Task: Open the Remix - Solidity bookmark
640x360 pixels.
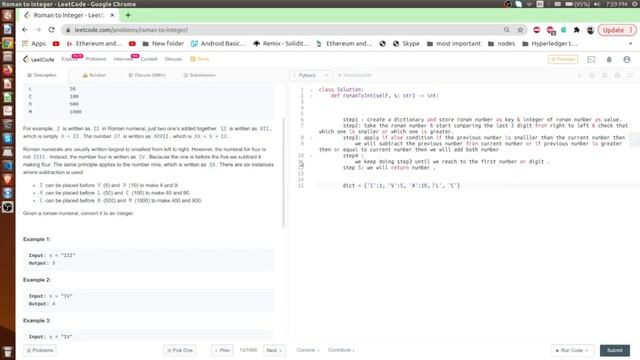Action: coord(281,43)
